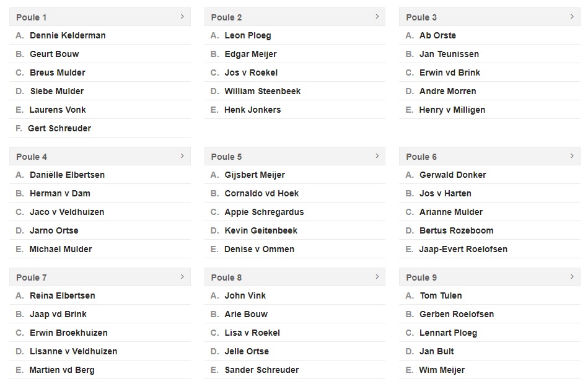Open the Poule 1 header
Image resolution: width=588 pixels, height=389 pixels.
(x=100, y=17)
